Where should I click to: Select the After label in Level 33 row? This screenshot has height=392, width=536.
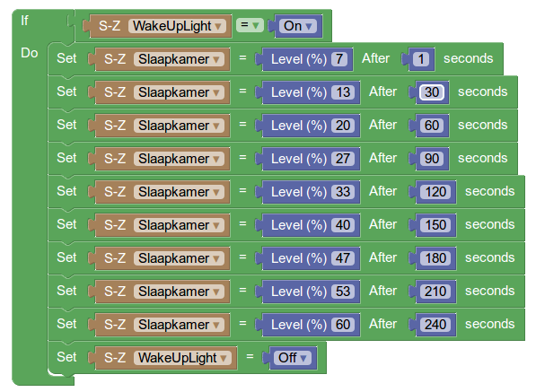coord(382,191)
